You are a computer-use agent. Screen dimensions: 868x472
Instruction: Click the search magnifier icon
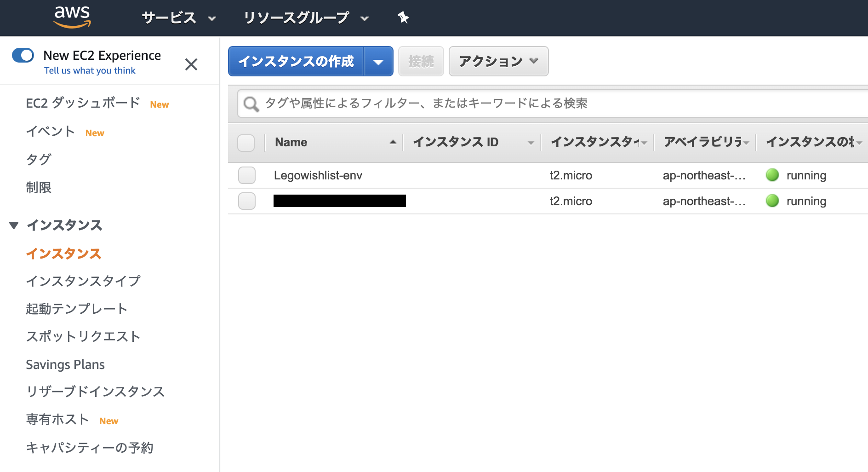[251, 104]
